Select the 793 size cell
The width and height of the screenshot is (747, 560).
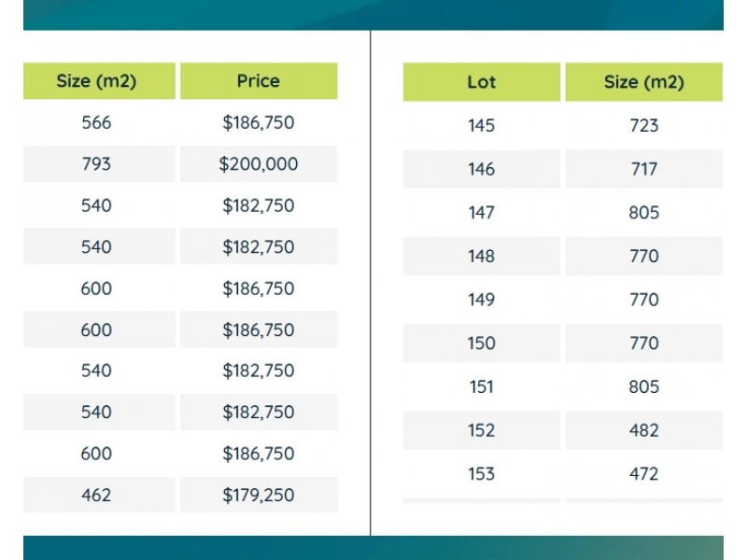point(96,164)
